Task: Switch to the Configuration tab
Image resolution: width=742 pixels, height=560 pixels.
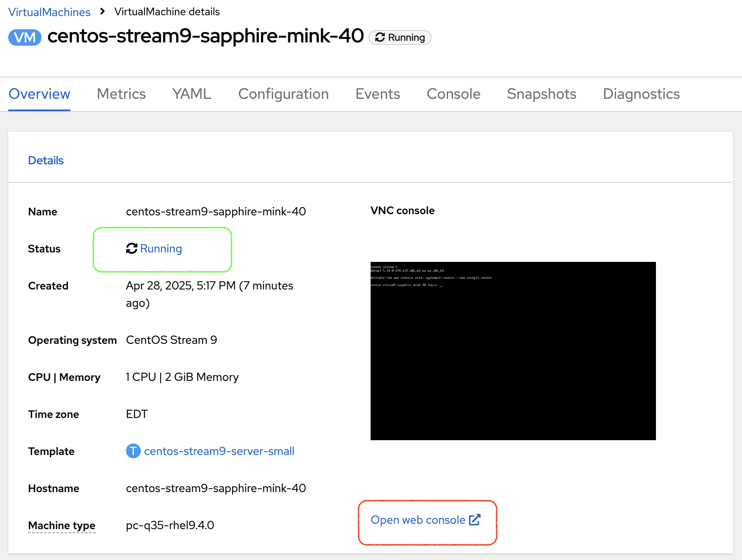Action: pyautogui.click(x=283, y=94)
